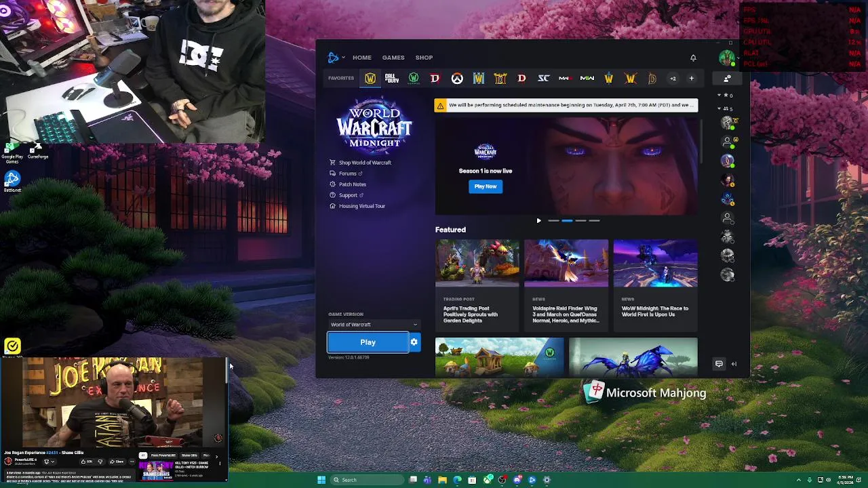This screenshot has width=868, height=488.
Task: Open April's Trading Post featured thumbnail
Action: click(x=477, y=263)
